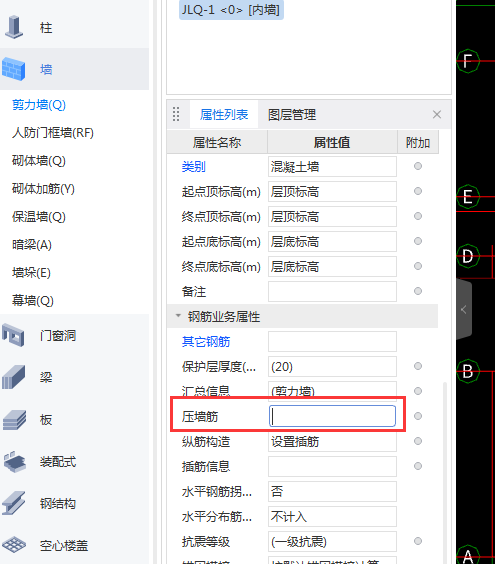Open 起点底标高 value 层底标高
Screen dimensions: 495x564
(332, 241)
